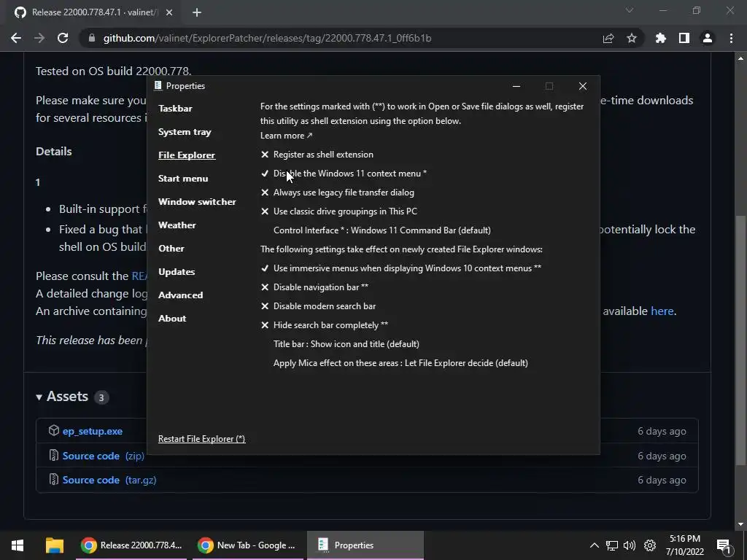The width and height of the screenshot is (747, 560).
Task: Select System tray in Properties sidebar
Action: point(185,132)
